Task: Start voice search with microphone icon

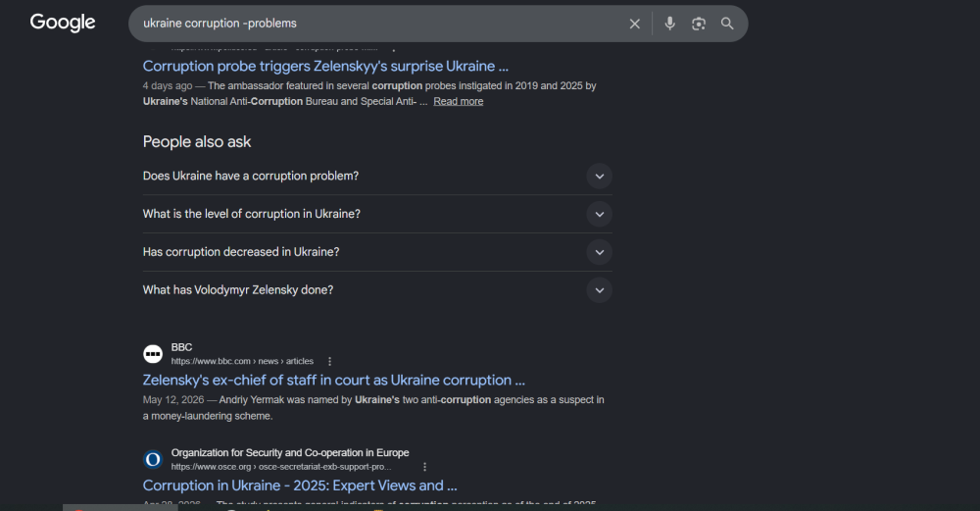Action: point(669,24)
